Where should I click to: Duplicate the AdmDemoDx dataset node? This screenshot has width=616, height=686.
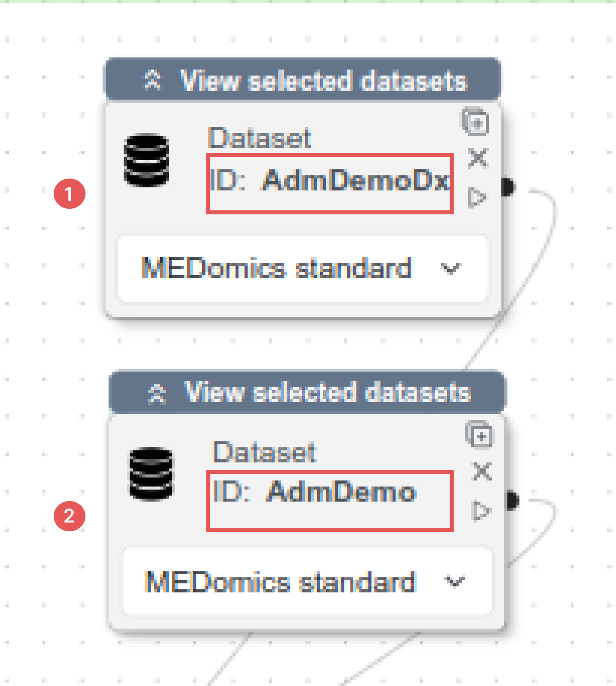[475, 122]
